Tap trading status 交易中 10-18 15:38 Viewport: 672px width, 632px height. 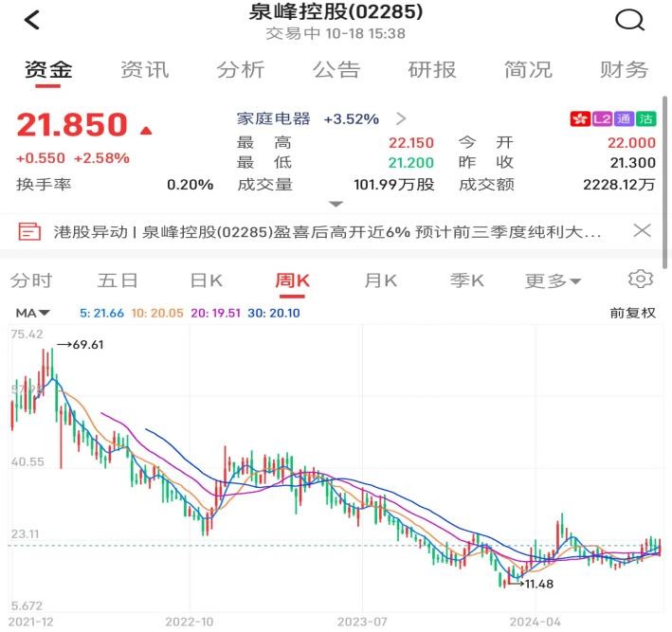point(336,33)
